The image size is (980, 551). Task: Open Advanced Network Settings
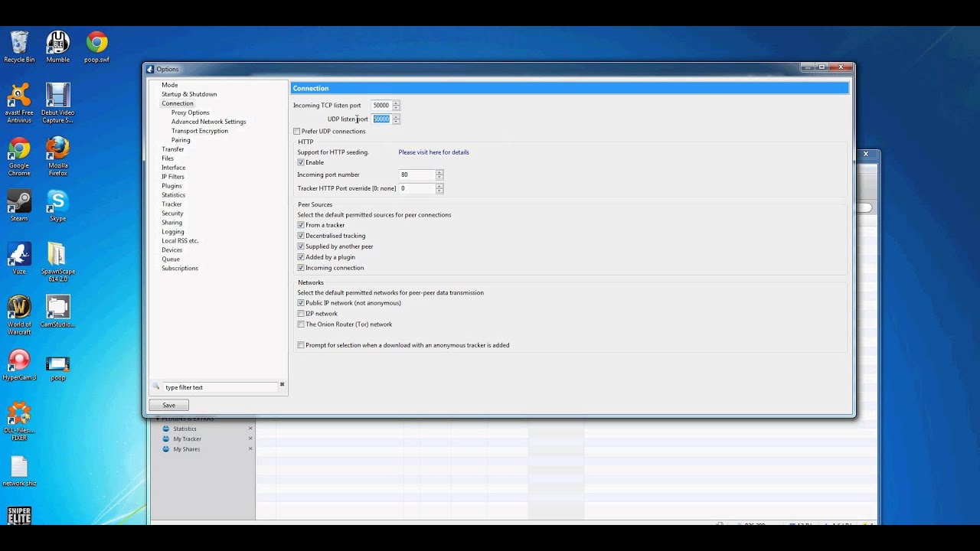[x=208, y=122]
